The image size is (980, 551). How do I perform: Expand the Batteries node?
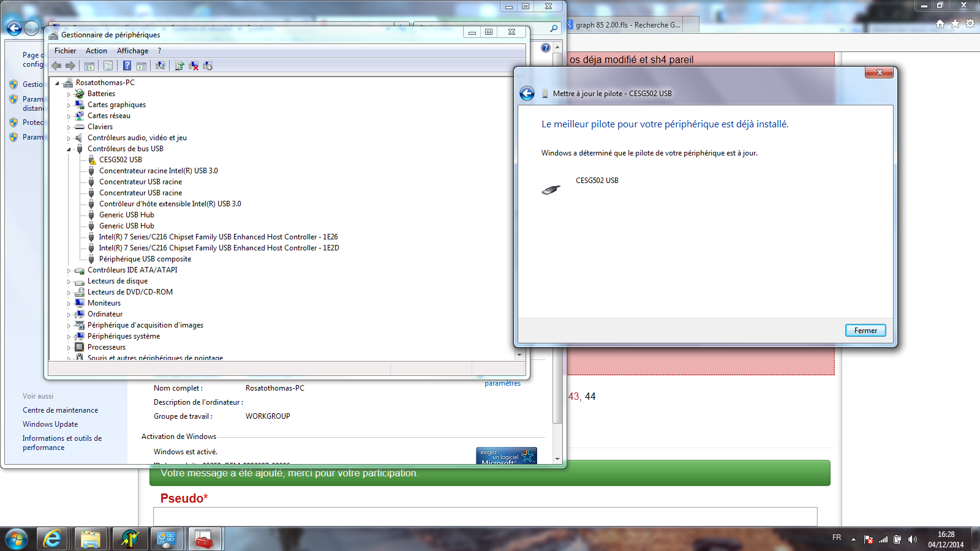[69, 94]
